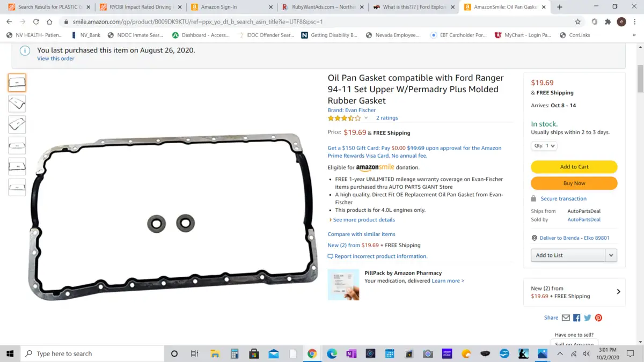The height and width of the screenshot is (362, 644).
Task: Expand the star ratings breakdown arrow
Action: point(366,118)
